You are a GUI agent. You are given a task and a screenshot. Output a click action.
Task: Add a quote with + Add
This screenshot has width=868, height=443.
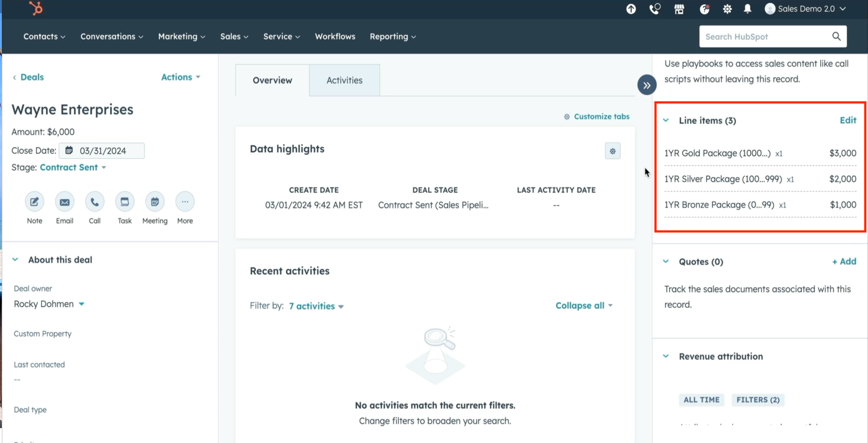pyautogui.click(x=844, y=262)
